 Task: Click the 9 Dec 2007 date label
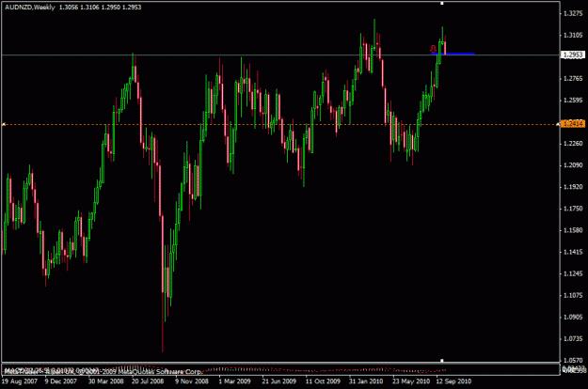pyautogui.click(x=61, y=381)
